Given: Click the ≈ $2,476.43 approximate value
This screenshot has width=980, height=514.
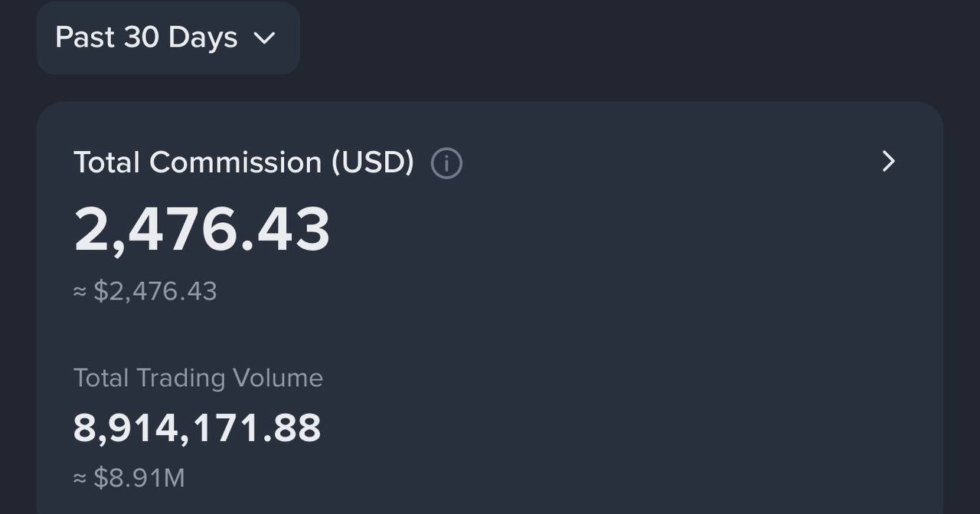Looking at the screenshot, I should pos(145,291).
